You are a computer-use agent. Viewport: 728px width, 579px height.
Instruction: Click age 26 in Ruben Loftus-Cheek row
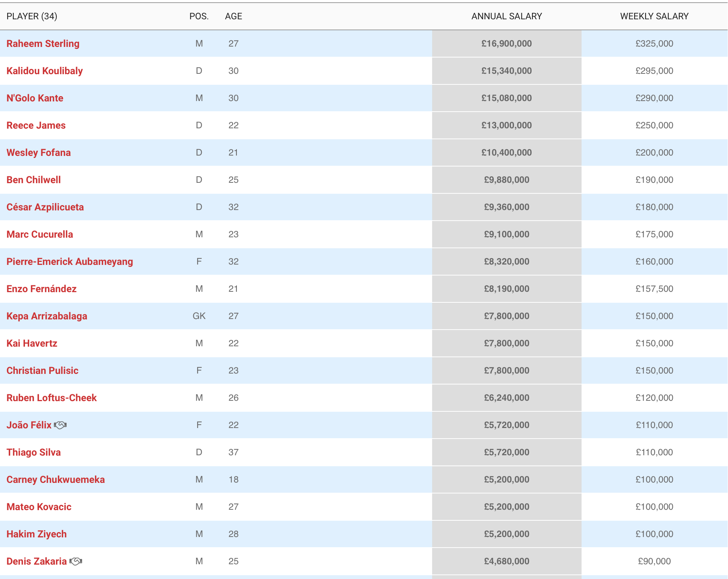click(x=233, y=398)
